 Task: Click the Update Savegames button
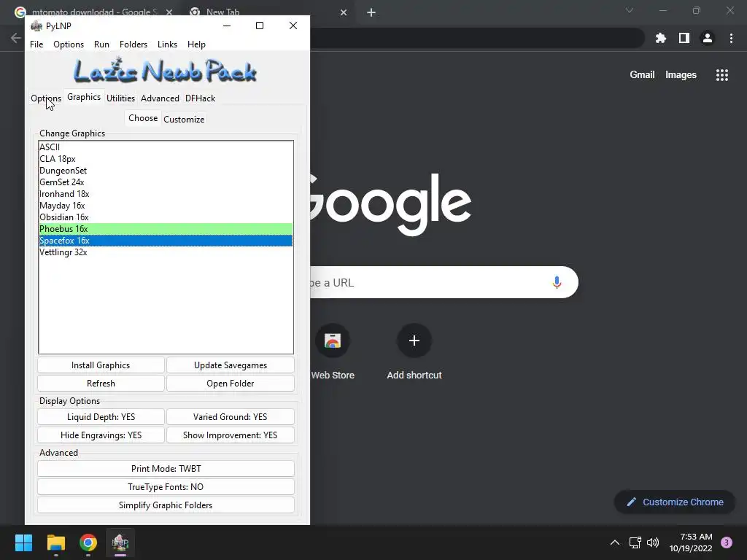230,365
